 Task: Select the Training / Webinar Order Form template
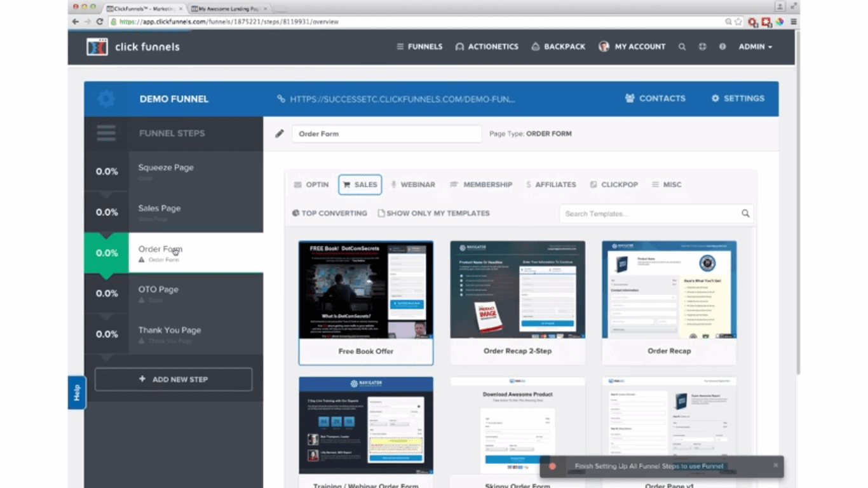point(366,432)
